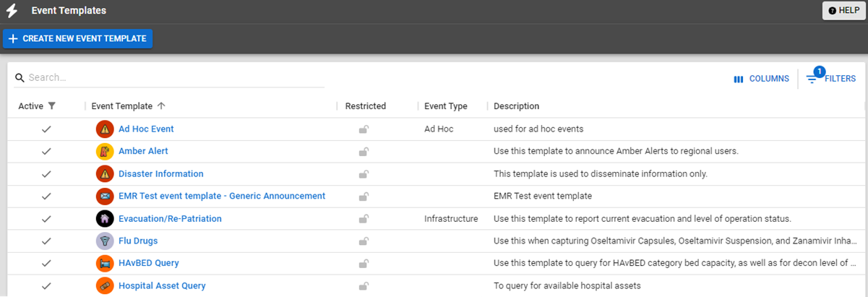This screenshot has height=297, width=868.
Task: Click Active checkmark for HAvBED Query
Action: [x=46, y=264]
